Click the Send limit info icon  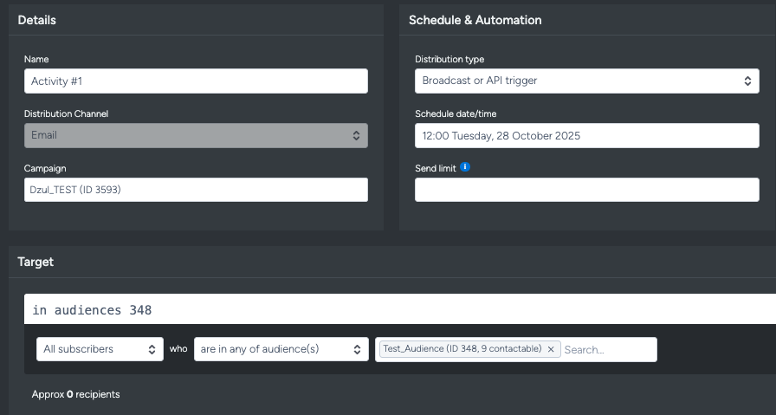point(466,168)
